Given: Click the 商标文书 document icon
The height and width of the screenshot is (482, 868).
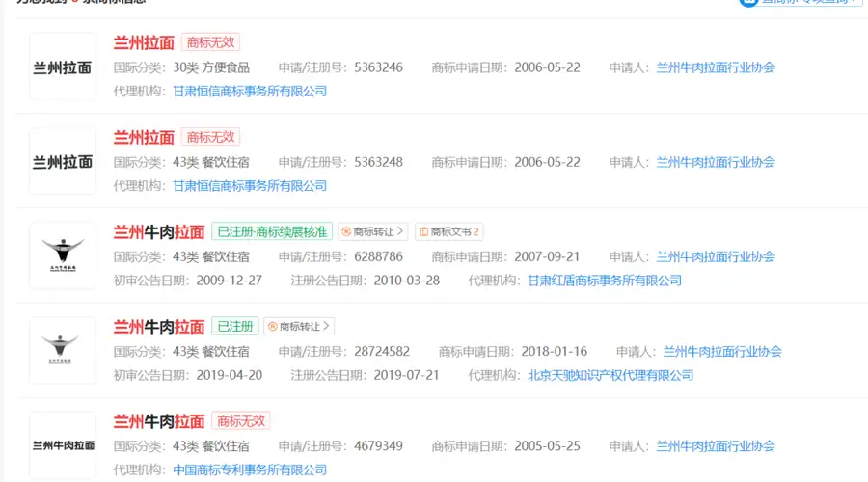Looking at the screenshot, I should (x=424, y=232).
